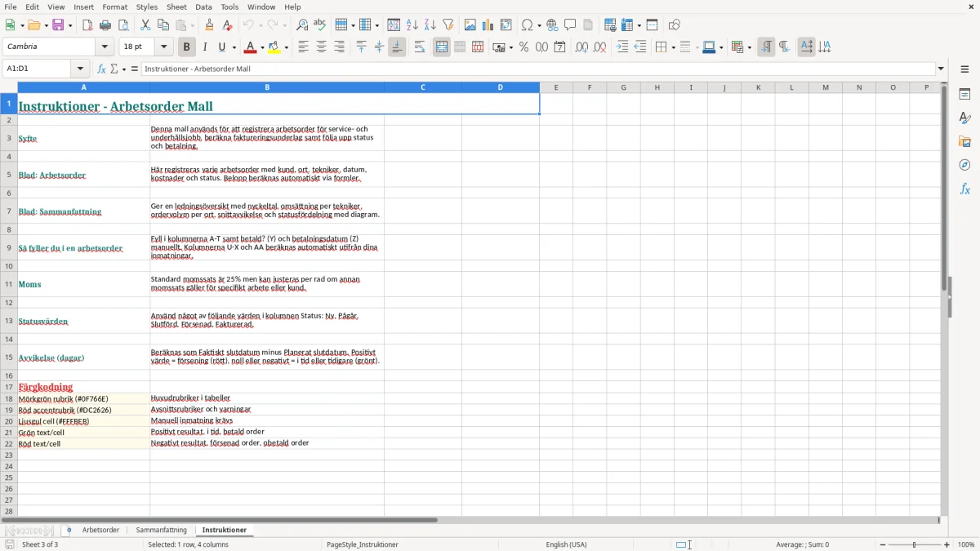
Task: Click the sidebar settings hamburger button
Action: click(x=964, y=69)
